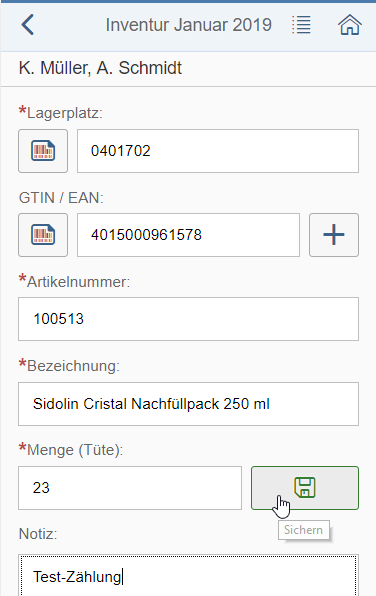Edit the Bezeichnung field Sidolin Cristal Nachfüllpack

pos(188,404)
